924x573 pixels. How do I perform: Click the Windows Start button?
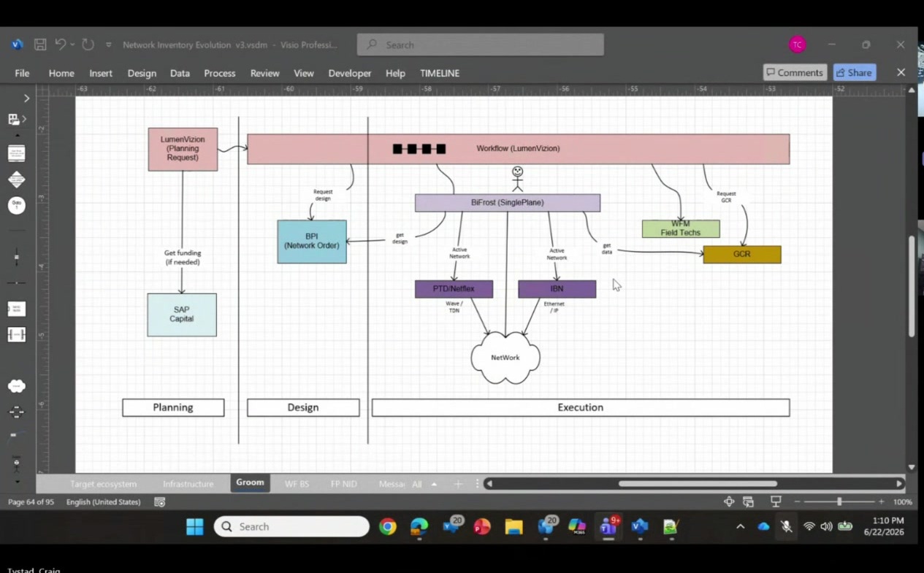195,527
